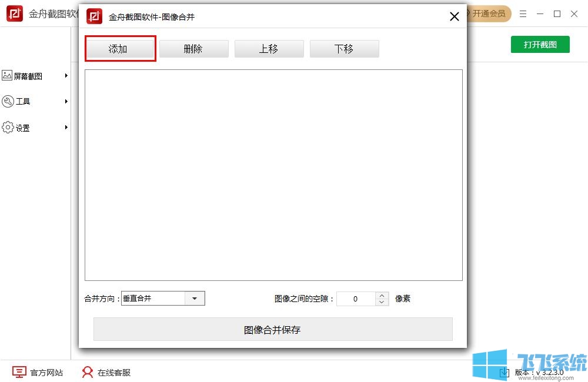Image resolution: width=588 pixels, height=382 pixels.
Task: Click the 在线客服 customer service icon
Action: 87,372
